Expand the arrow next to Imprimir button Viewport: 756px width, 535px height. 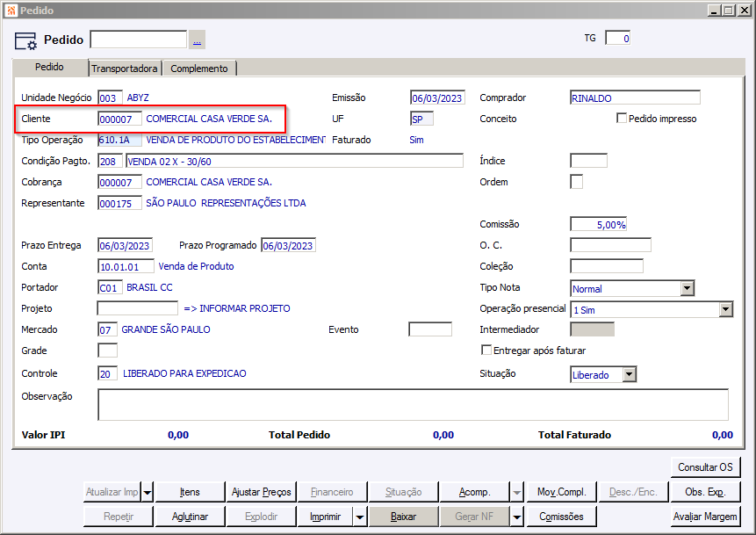click(x=360, y=517)
